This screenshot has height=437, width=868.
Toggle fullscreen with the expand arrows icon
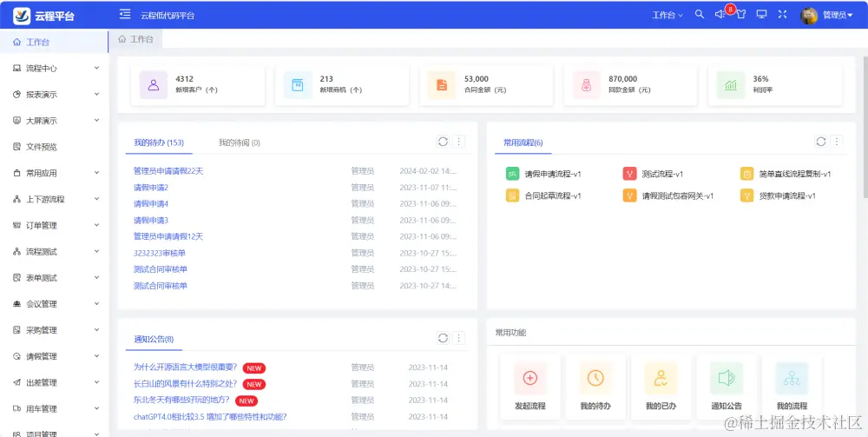click(x=782, y=15)
